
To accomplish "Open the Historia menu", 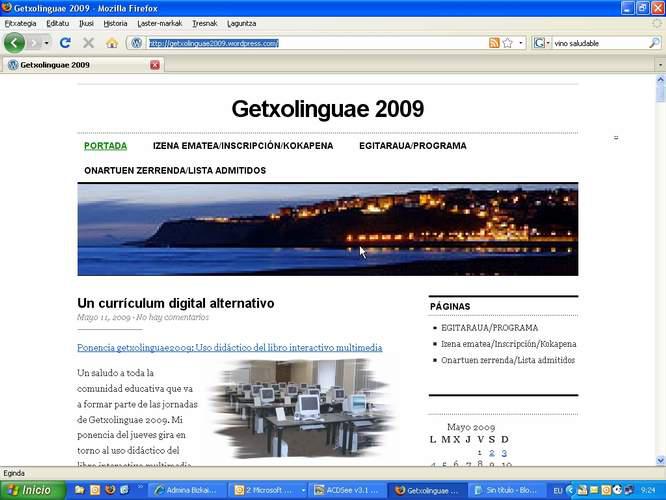I will click(115, 24).
